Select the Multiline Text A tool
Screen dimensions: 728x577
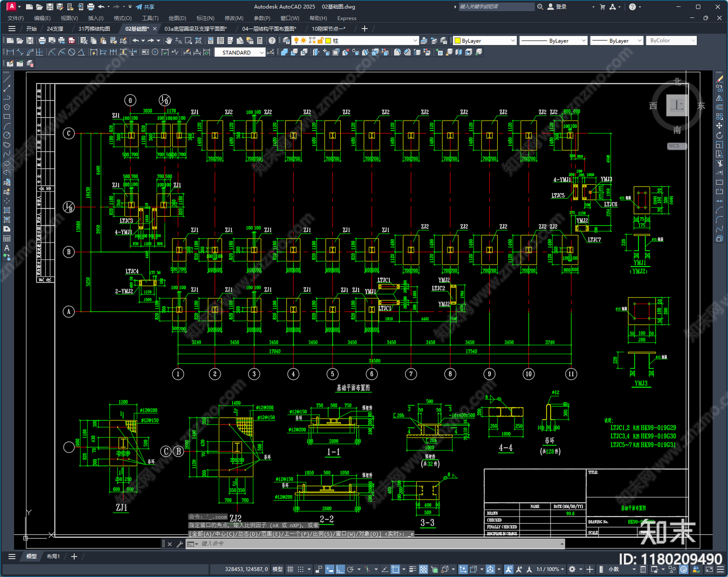coord(7,248)
